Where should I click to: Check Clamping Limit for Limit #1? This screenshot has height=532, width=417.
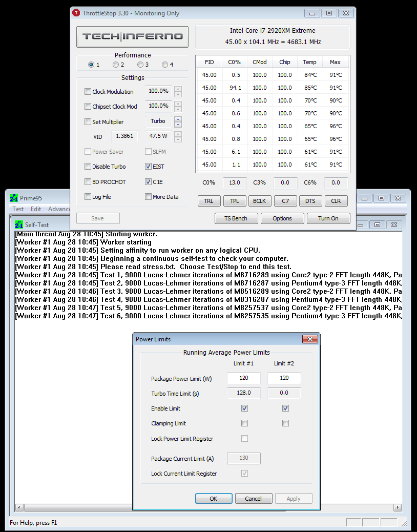244,423
